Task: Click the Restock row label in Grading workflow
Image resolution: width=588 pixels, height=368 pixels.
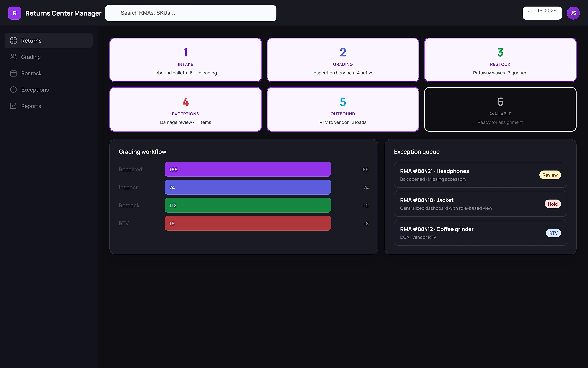Action: (129, 205)
